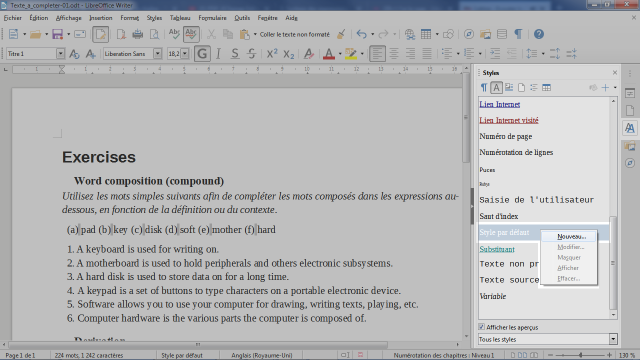Viewport: 640px width, 360px height.
Task: Toggle Bold (G) formatting
Action: tap(202, 53)
